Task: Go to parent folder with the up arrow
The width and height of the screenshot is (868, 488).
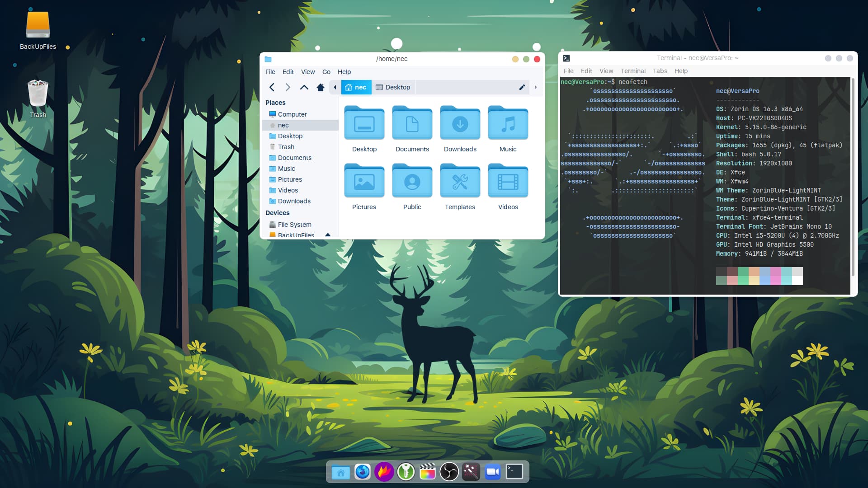Action: 304,87
